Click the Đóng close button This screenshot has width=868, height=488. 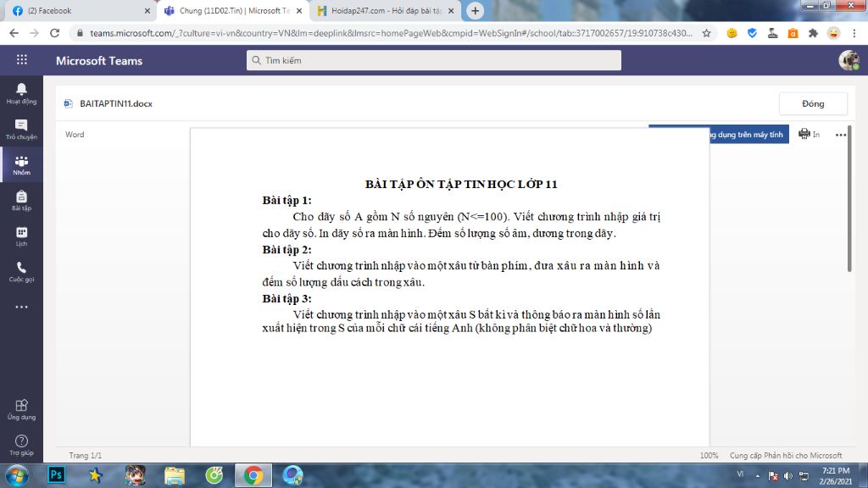(813, 103)
